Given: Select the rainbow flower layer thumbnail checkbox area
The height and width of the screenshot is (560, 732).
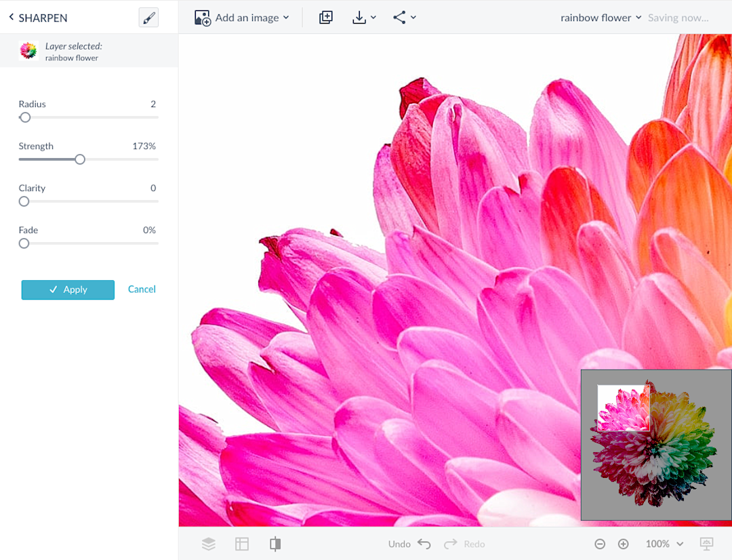Looking at the screenshot, I should click(x=28, y=50).
